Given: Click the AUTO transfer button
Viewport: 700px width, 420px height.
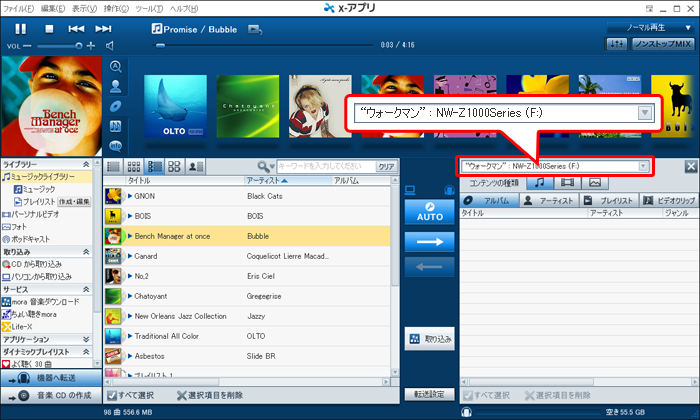Looking at the screenshot, I should (429, 211).
